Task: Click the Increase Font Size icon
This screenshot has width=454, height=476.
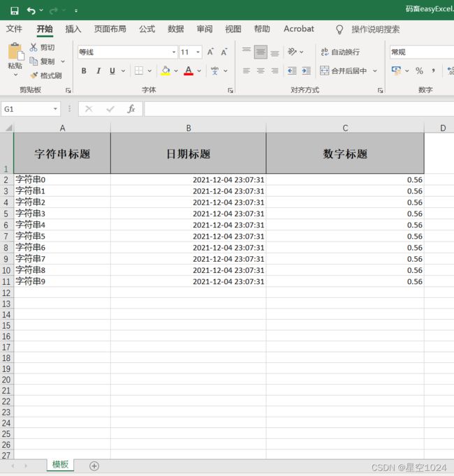Action: tap(210, 52)
